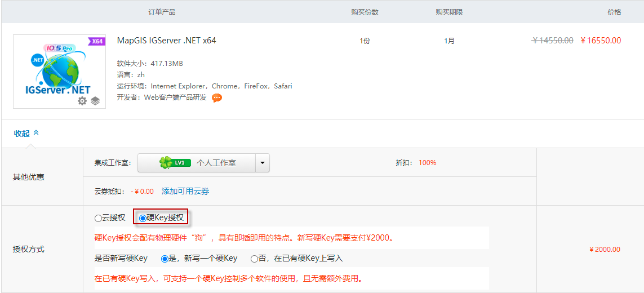Open the IGServer .NET product thumbnail
Image resolution: width=644 pixels, height=293 pixels.
pos(60,72)
